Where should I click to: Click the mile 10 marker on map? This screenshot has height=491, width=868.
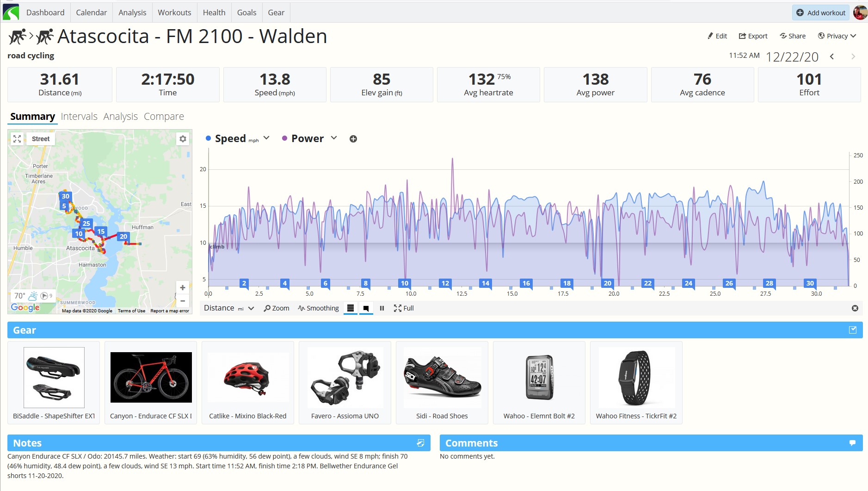[x=79, y=234]
